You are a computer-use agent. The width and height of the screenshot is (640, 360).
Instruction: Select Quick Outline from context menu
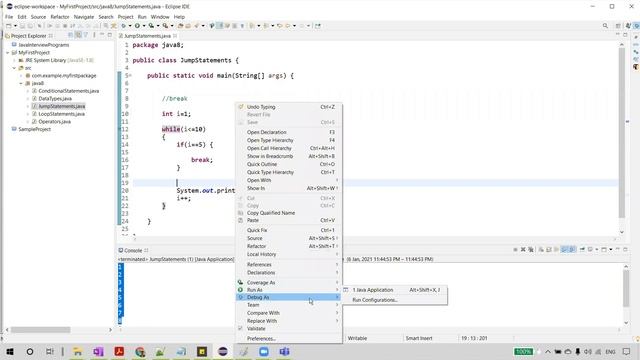click(289, 164)
